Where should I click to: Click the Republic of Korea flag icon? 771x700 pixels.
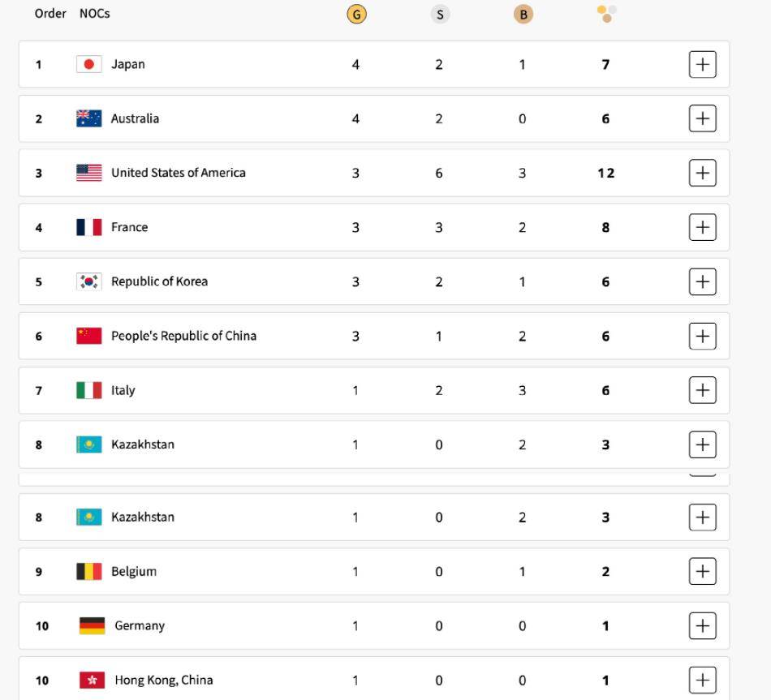pyautogui.click(x=89, y=281)
